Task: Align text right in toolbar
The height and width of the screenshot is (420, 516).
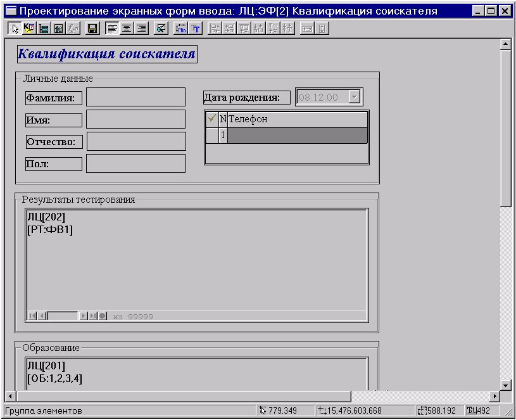Action: [142, 29]
